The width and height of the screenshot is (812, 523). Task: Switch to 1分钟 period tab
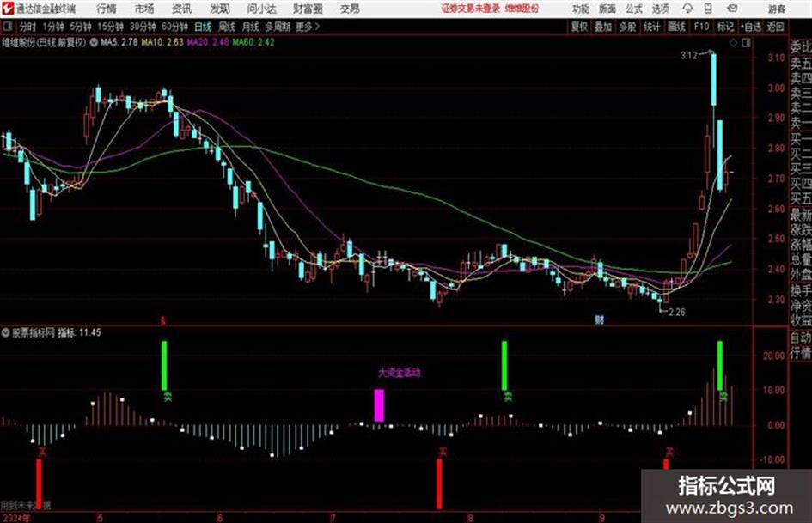point(53,27)
